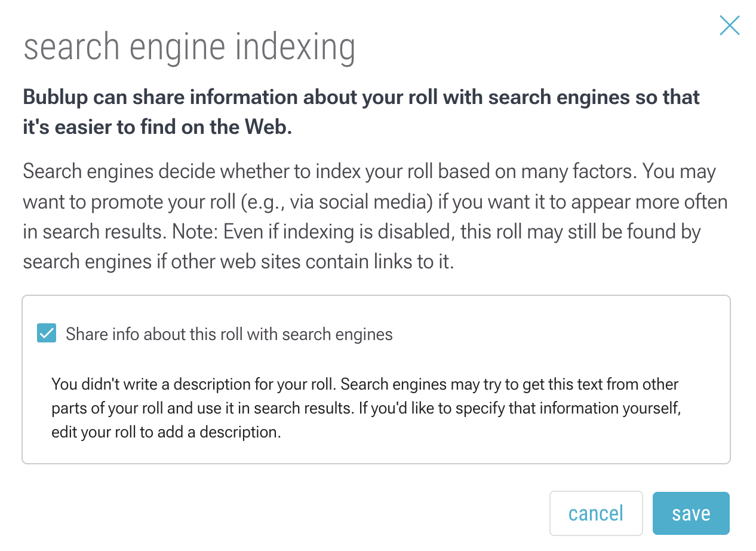Viewport: 756px width, 551px height.
Task: Click the bold "Bublup can share information" line
Action: coord(361,97)
